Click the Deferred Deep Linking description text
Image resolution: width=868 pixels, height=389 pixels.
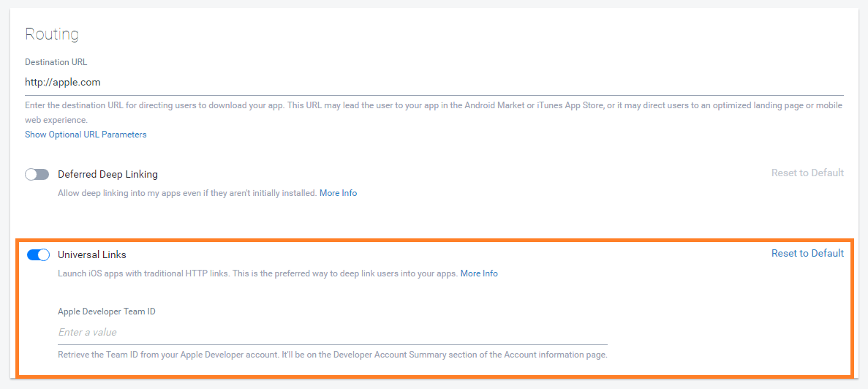click(187, 193)
